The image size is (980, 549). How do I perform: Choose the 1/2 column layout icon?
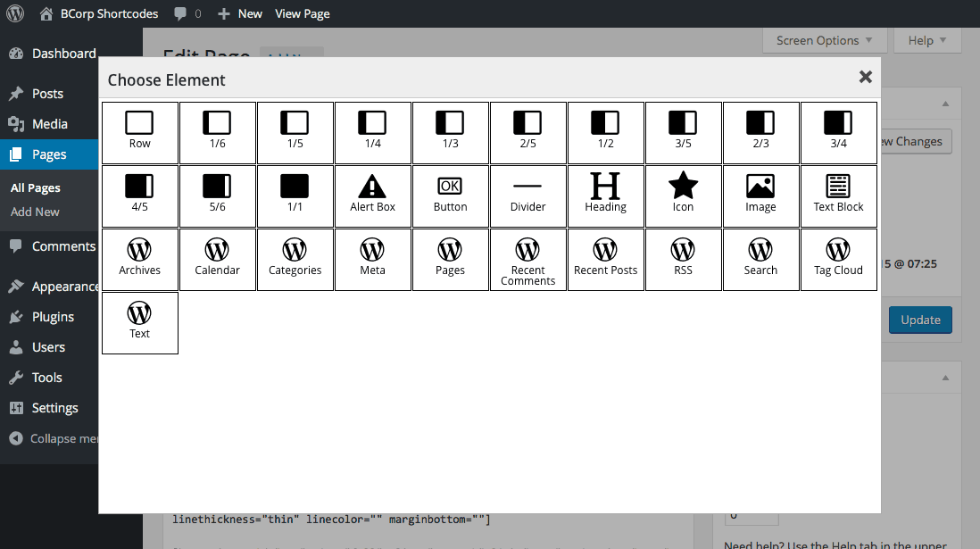605,132
